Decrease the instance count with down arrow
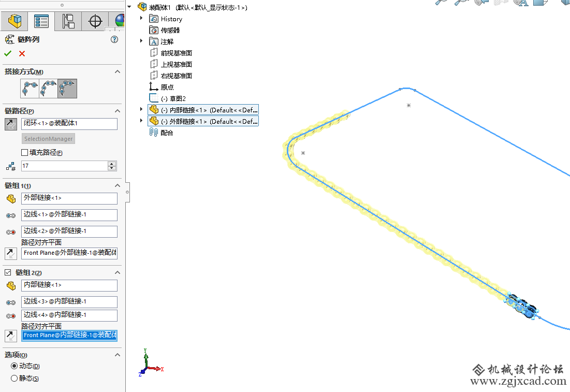 112,168
